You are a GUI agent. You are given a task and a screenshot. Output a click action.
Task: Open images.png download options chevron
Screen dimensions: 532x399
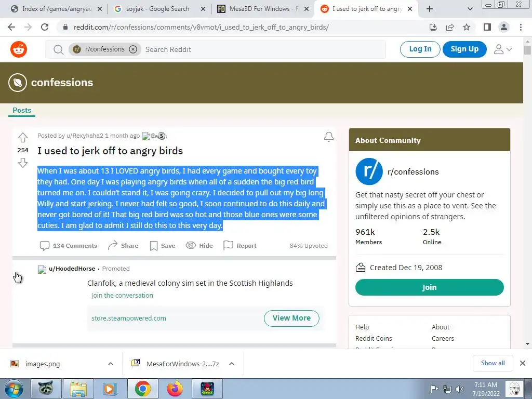[111, 364]
